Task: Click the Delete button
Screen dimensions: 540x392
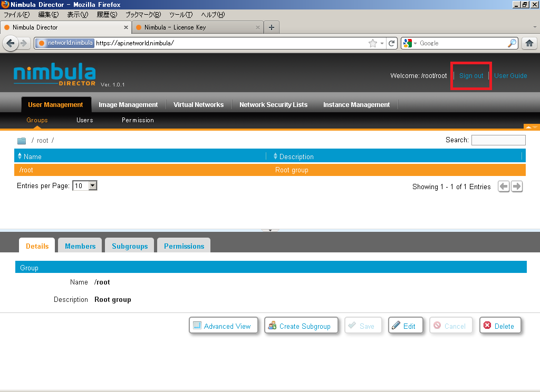Action: [x=500, y=326]
